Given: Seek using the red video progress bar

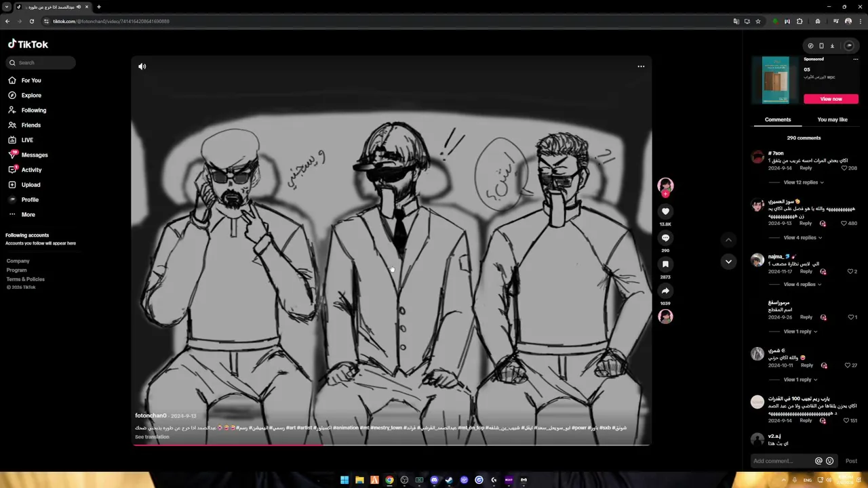Looking at the screenshot, I should tap(391, 445).
